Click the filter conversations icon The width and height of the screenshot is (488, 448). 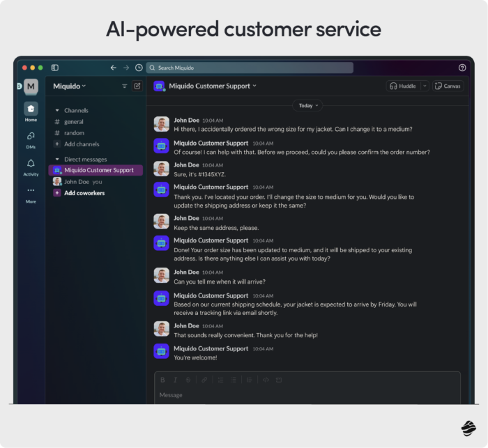(x=125, y=86)
